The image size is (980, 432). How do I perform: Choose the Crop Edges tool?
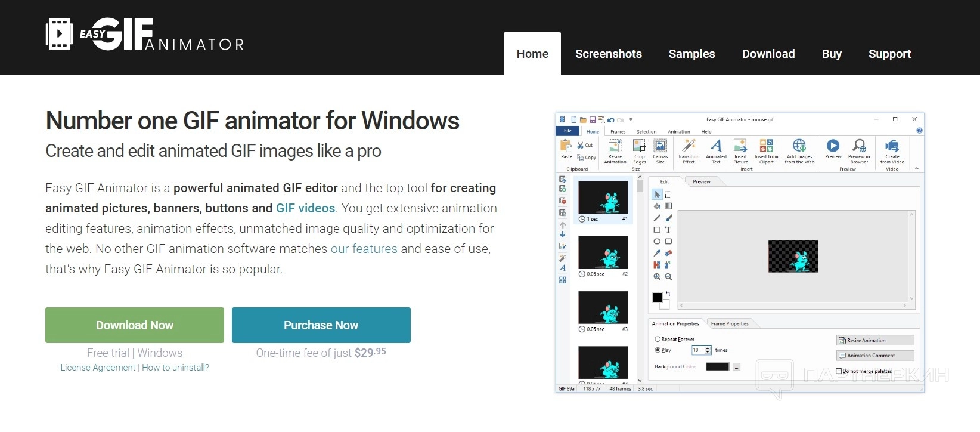tap(639, 152)
